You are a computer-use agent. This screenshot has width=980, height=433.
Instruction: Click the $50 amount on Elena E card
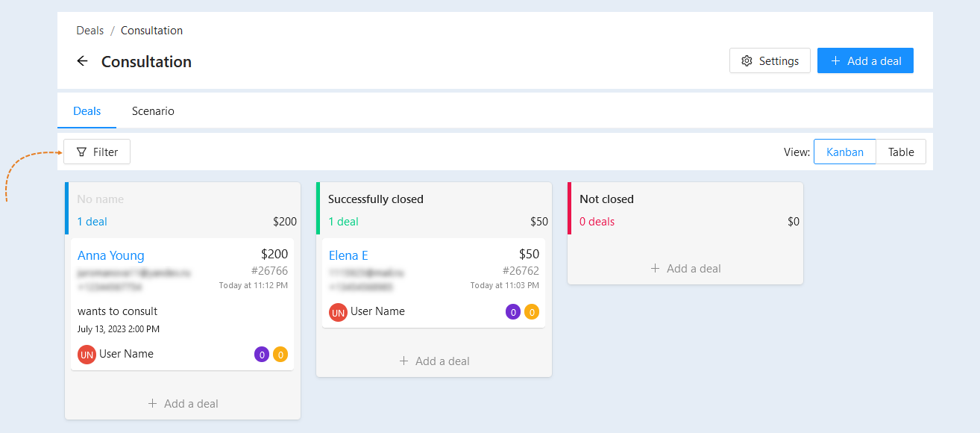[529, 255]
